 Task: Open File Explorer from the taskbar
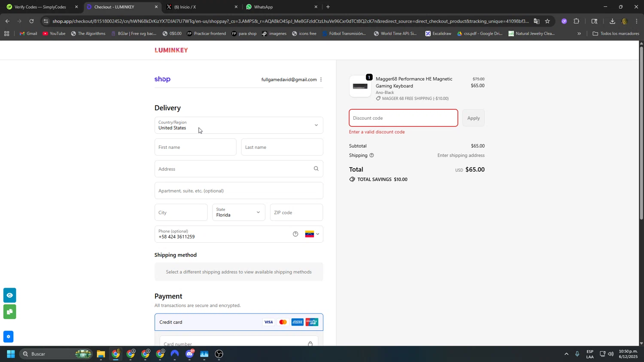101,354
